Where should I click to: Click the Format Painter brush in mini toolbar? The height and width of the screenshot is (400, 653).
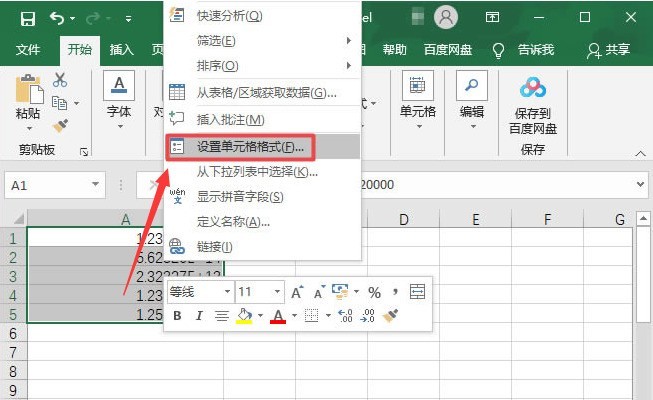pyautogui.click(x=391, y=316)
